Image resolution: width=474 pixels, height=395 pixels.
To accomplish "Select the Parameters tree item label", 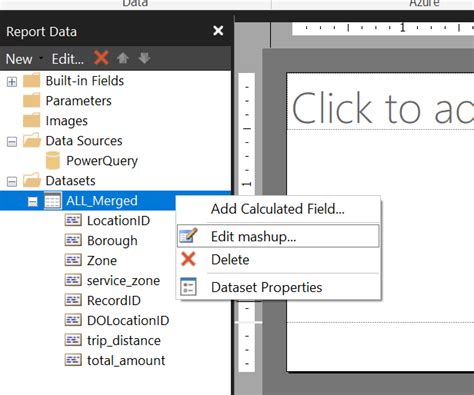I will coord(78,101).
